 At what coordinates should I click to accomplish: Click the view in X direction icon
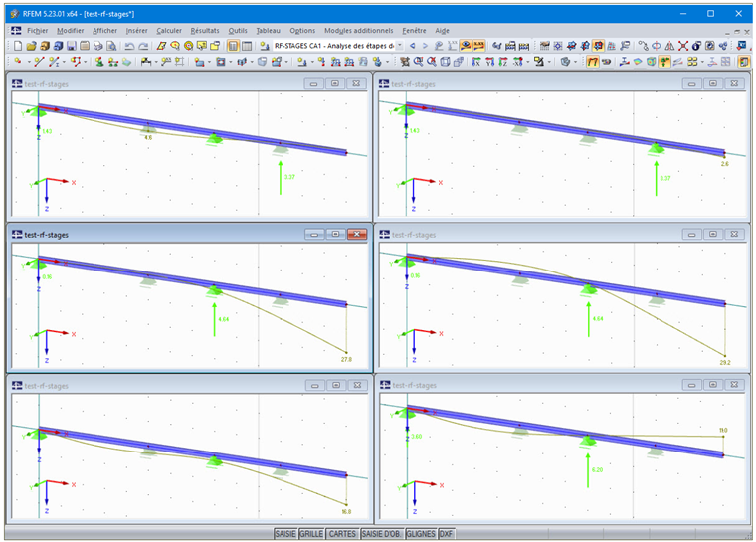[476, 62]
